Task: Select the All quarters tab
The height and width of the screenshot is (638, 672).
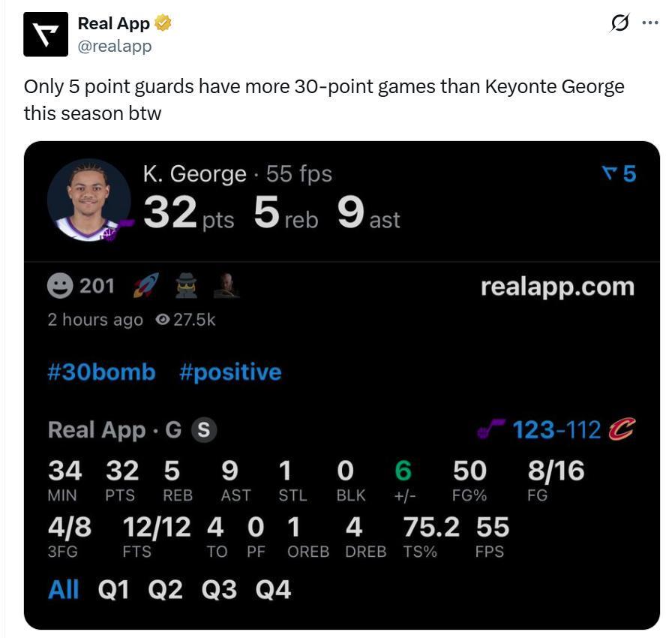Action: point(64,590)
